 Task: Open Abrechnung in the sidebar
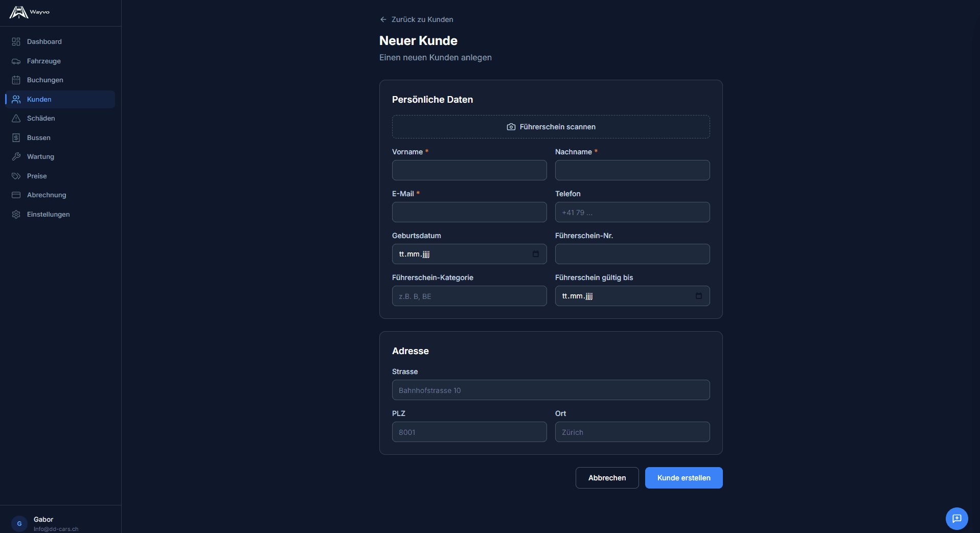coord(47,195)
